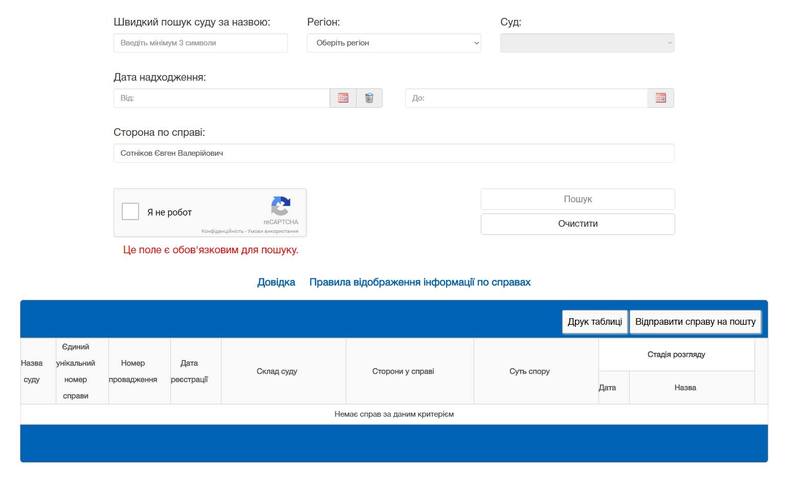Focus the quick court name search field

[200, 43]
